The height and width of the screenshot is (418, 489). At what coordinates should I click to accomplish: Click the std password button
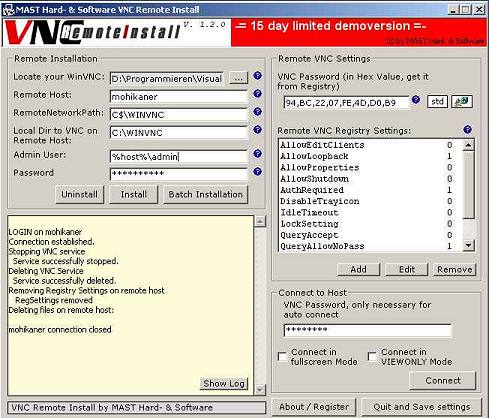(437, 102)
